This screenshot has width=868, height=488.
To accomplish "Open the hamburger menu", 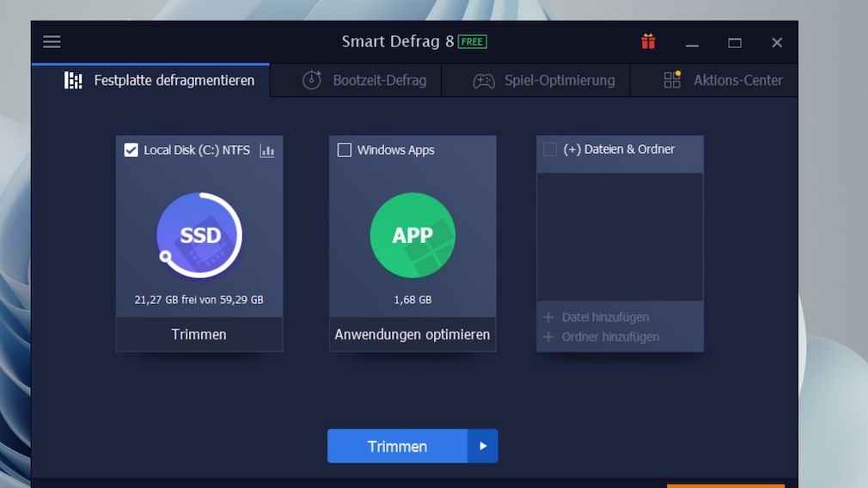I will click(x=52, y=42).
